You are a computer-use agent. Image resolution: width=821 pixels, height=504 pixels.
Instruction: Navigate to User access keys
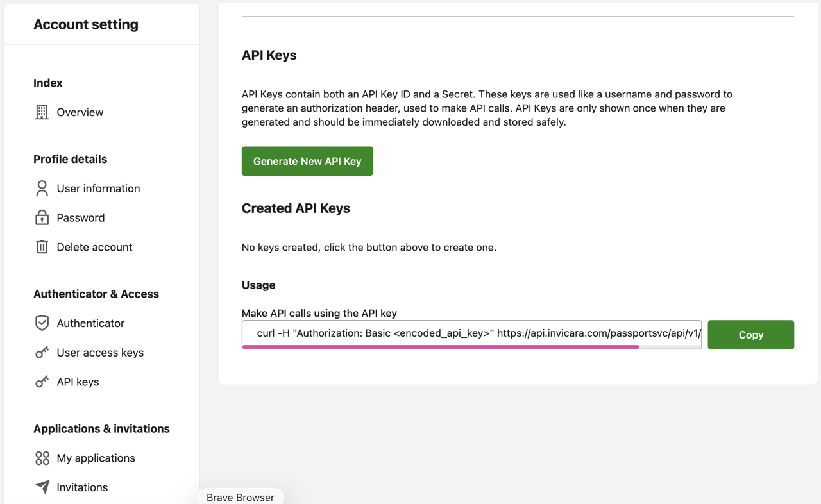pos(100,353)
